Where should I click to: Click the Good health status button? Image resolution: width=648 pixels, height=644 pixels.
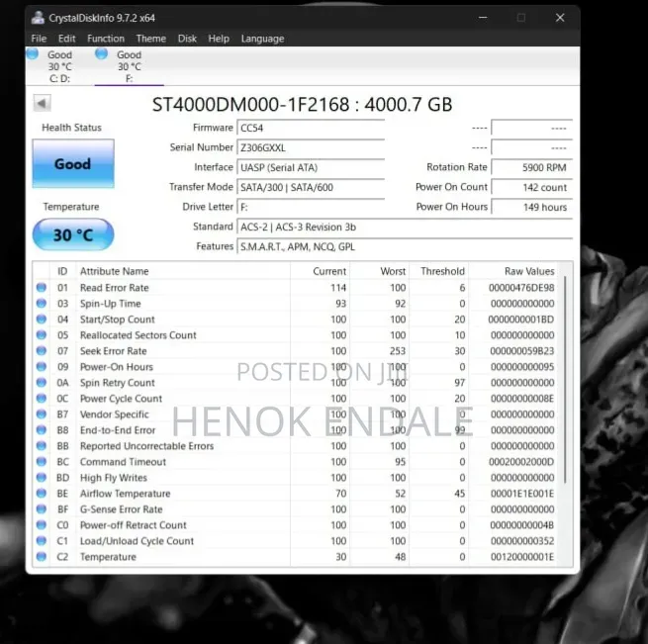73,163
